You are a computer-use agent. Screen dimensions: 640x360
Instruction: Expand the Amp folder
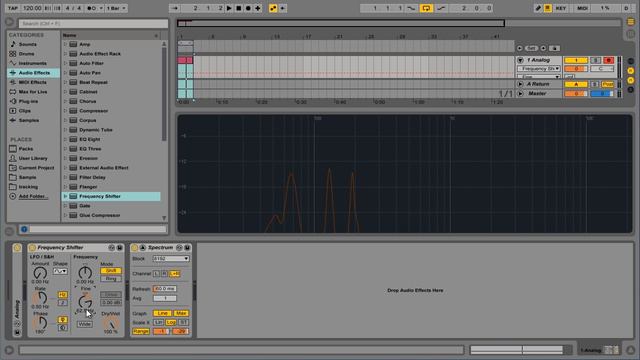click(x=65, y=44)
